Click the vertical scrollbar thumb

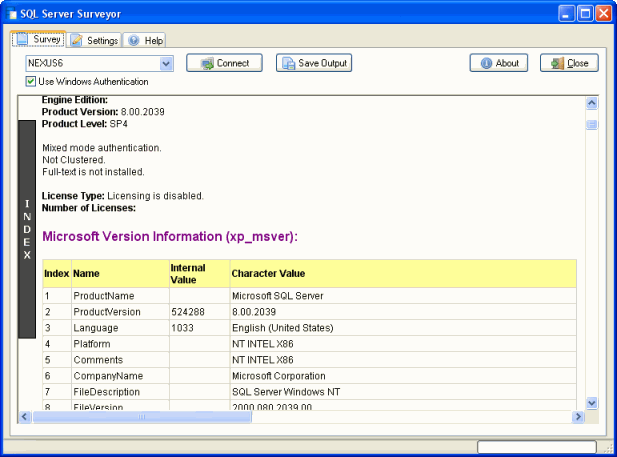click(591, 124)
